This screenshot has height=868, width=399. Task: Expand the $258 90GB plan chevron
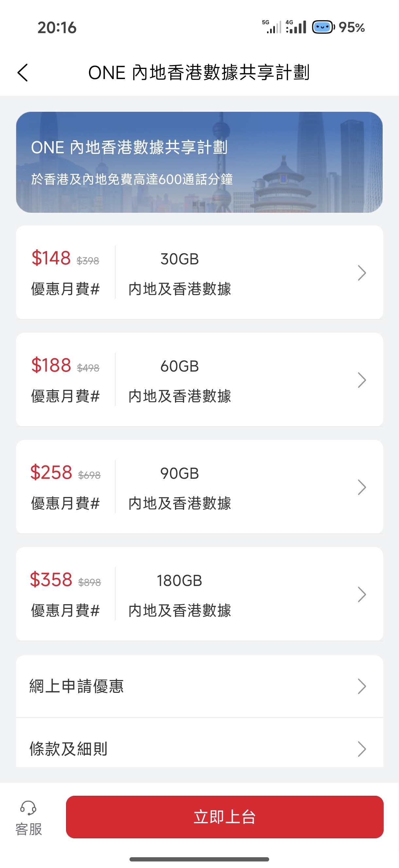pyautogui.click(x=362, y=487)
